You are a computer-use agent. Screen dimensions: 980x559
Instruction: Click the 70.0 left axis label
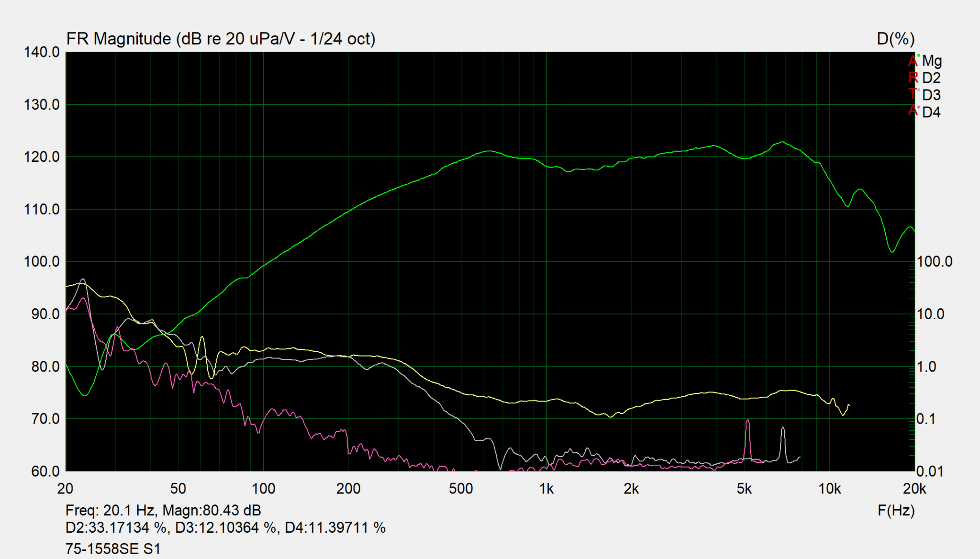click(x=45, y=419)
